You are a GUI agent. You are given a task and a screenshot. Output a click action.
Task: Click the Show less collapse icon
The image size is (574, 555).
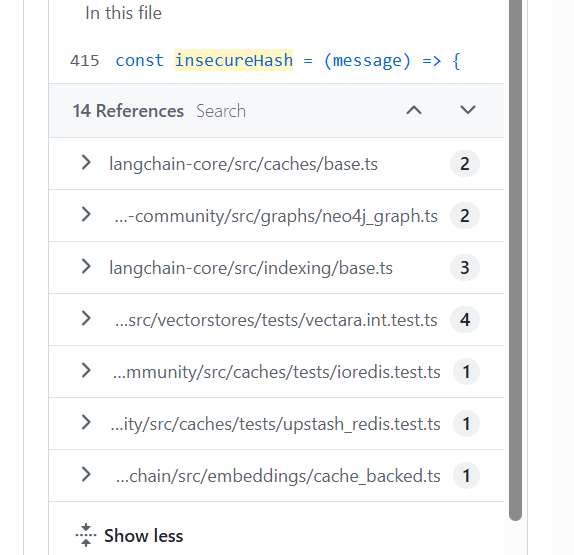pyautogui.click(x=86, y=535)
